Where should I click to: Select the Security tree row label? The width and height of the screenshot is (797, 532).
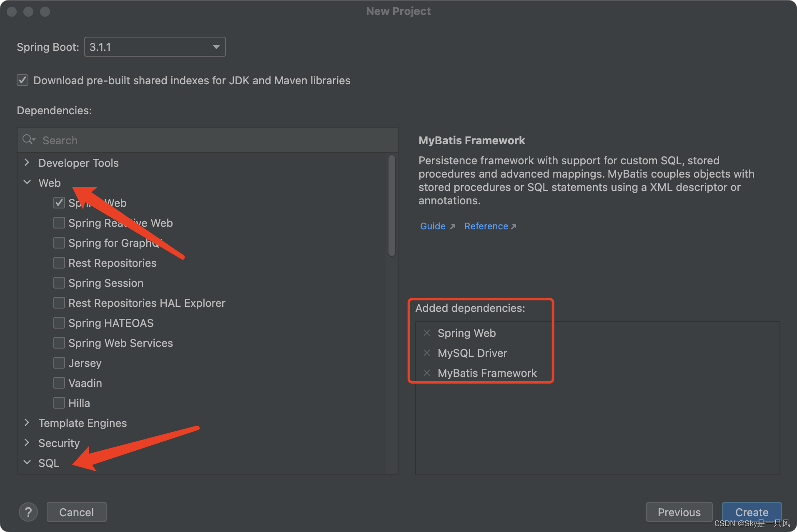click(59, 443)
